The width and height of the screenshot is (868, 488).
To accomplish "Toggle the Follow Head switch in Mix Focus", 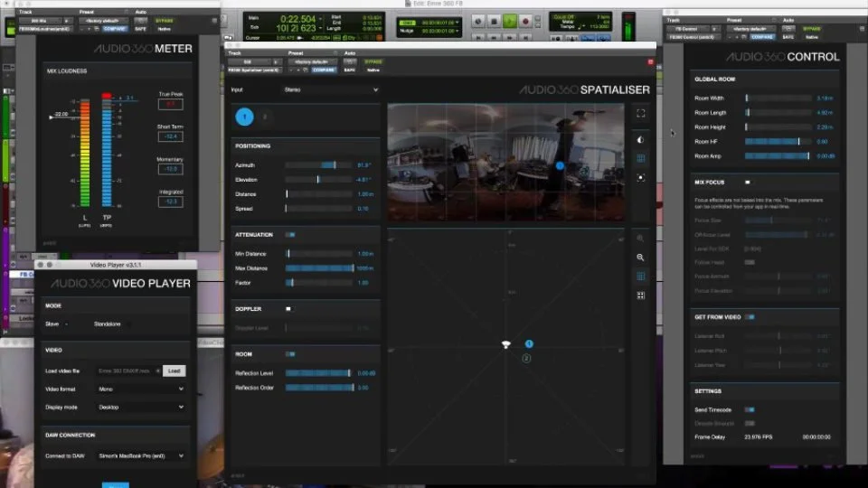I will (x=750, y=262).
